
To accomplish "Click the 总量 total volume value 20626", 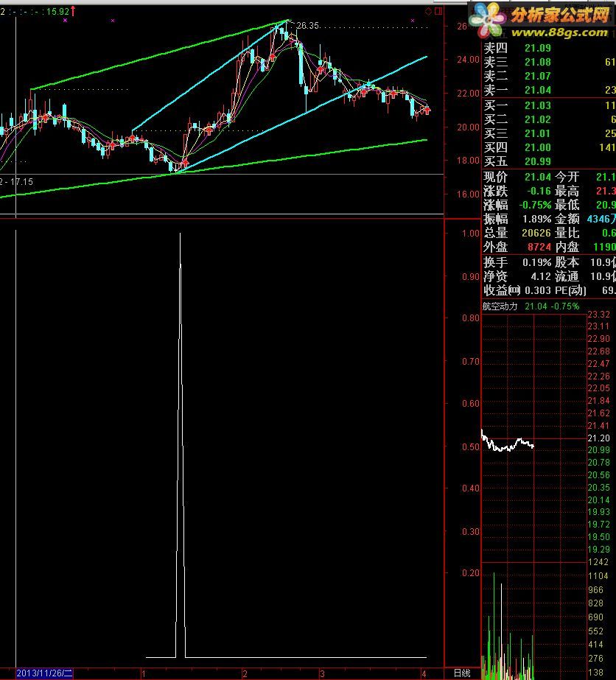I will pos(536,233).
